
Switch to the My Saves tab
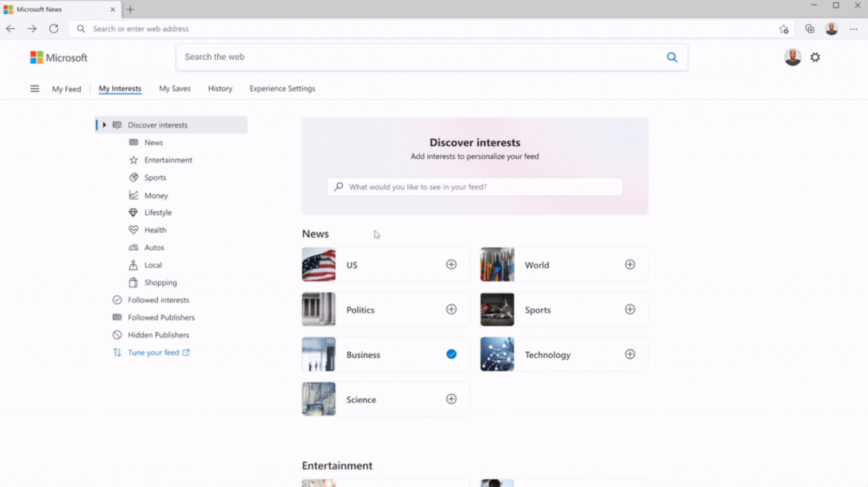(x=174, y=88)
